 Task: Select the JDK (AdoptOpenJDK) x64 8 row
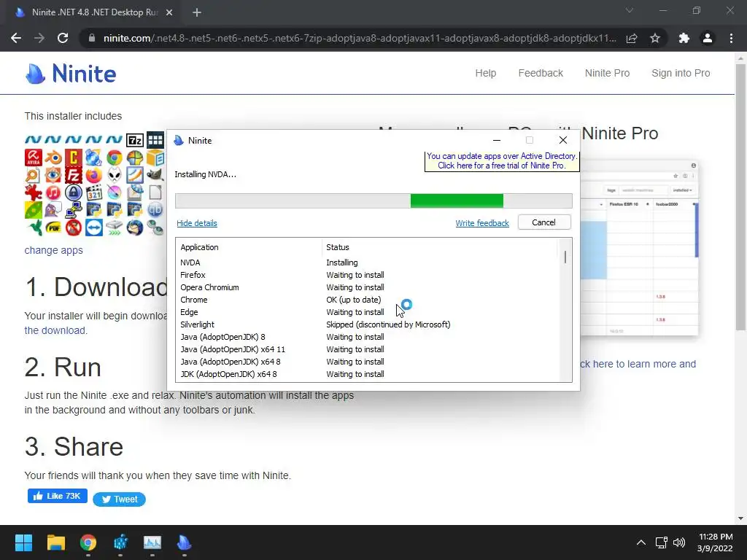(367, 374)
